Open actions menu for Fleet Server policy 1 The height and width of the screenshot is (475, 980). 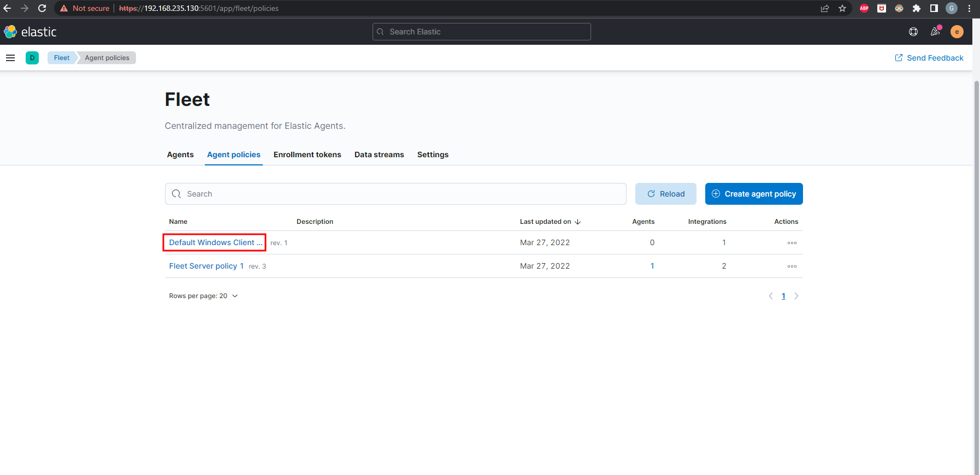(792, 266)
